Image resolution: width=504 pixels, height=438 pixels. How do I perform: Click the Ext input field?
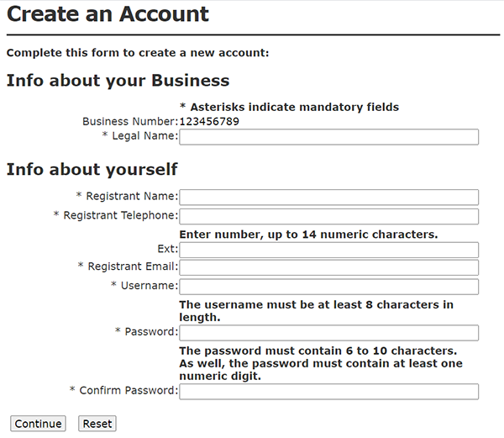(328, 251)
